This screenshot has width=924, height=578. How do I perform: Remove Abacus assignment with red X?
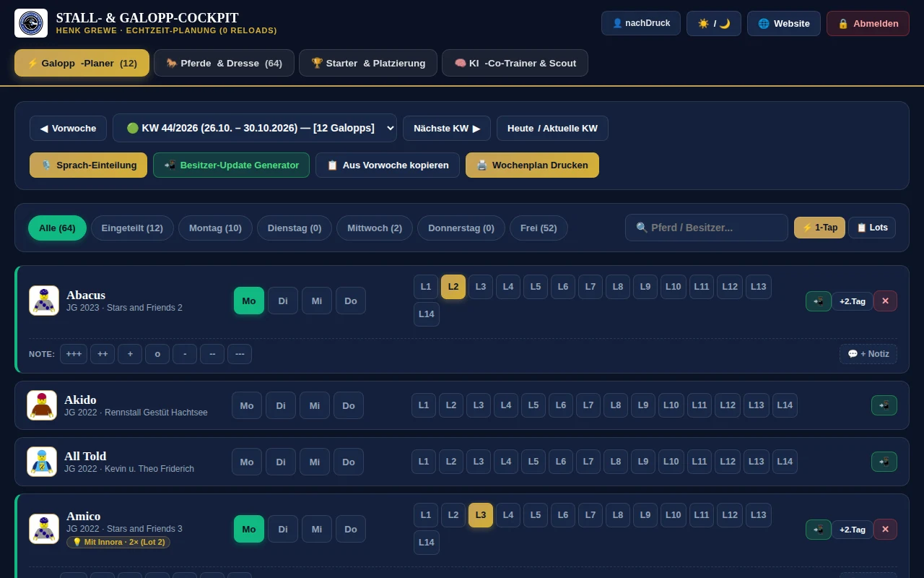click(x=885, y=301)
